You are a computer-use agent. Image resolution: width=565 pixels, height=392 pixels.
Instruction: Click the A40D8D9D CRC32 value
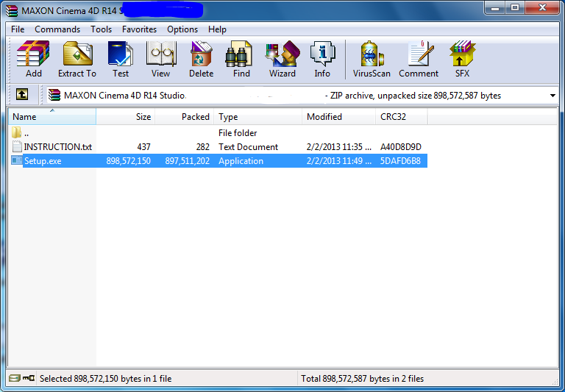(x=401, y=147)
